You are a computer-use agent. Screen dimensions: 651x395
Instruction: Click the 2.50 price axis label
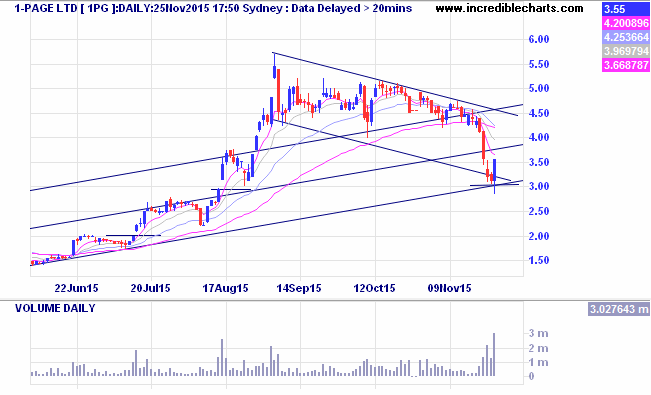538,211
